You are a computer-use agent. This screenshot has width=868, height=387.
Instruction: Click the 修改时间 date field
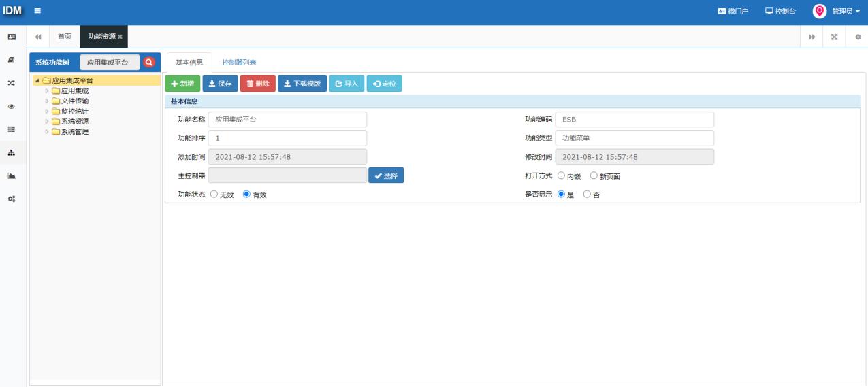coord(634,156)
